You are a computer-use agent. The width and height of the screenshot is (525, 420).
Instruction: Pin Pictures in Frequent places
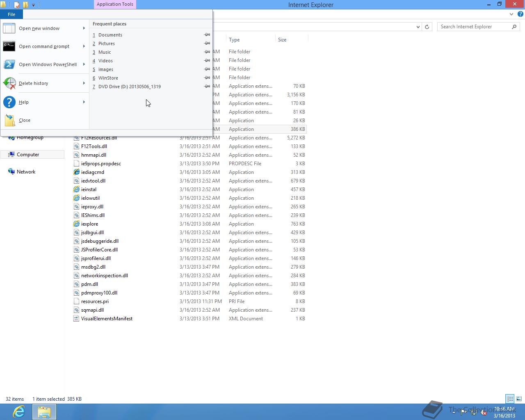[x=207, y=43]
